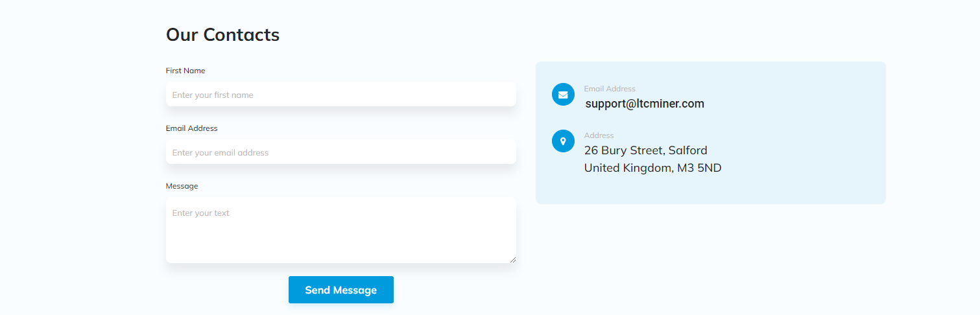Screen dimensions: 980x315
Task: Click the Message field label
Action: (x=182, y=186)
